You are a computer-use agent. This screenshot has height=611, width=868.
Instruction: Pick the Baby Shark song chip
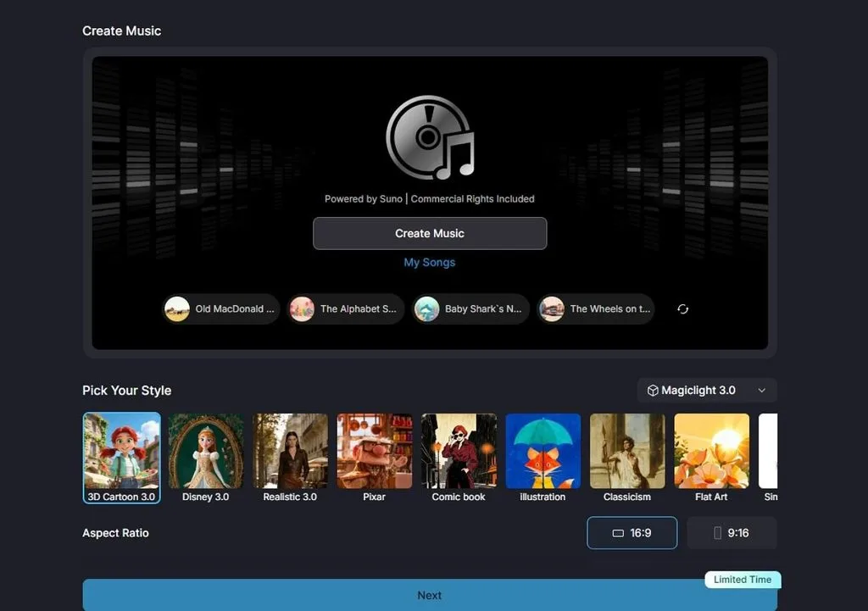[470, 308]
